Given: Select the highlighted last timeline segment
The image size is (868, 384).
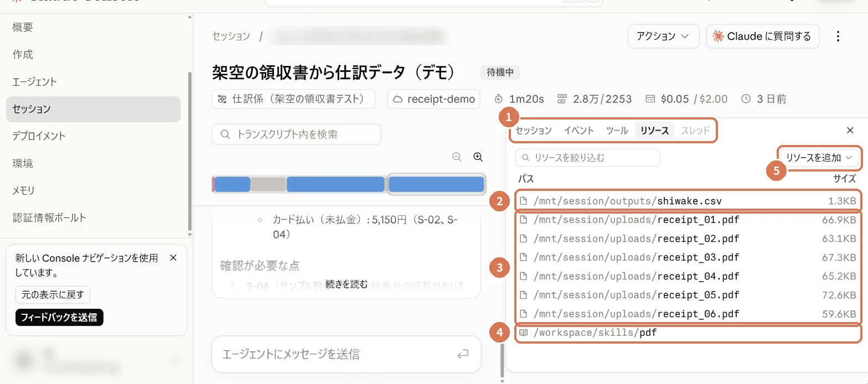Looking at the screenshot, I should (x=437, y=184).
